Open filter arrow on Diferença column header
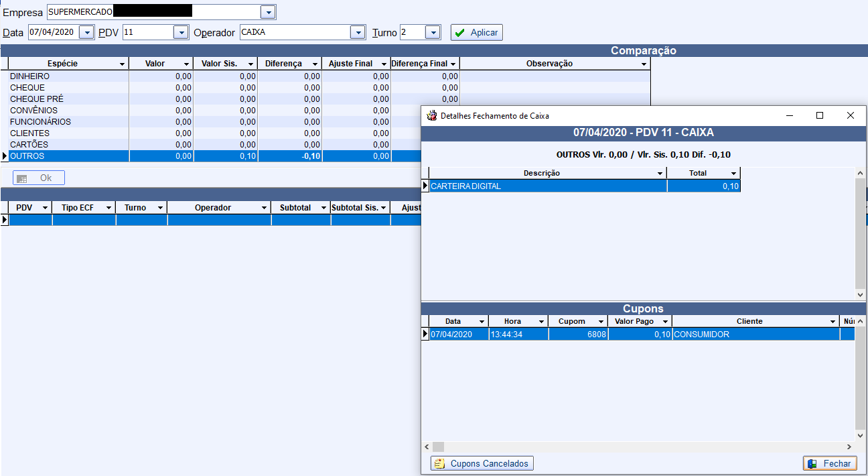This screenshot has height=476, width=868. [x=315, y=64]
